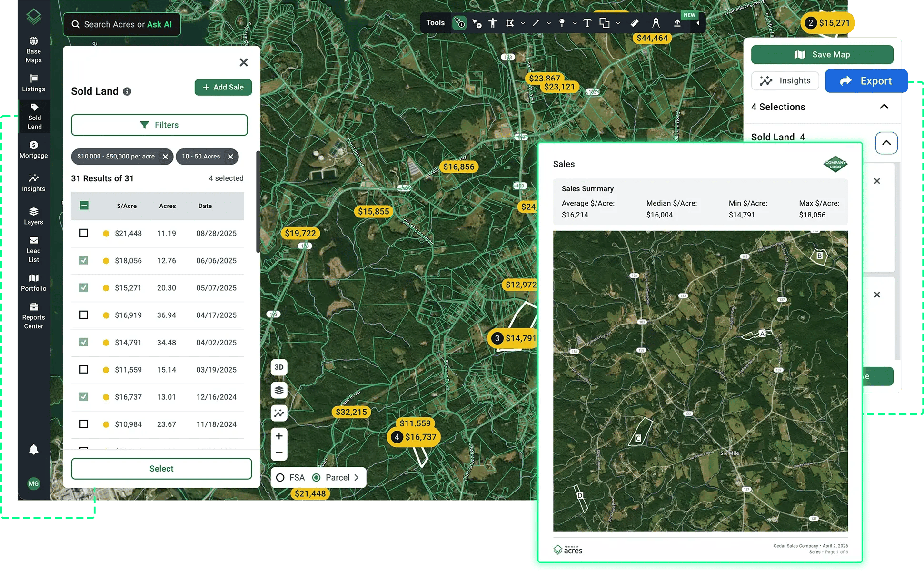Screen dimensions: 924x571
Task: Click the Save Map button
Action: click(x=822, y=55)
